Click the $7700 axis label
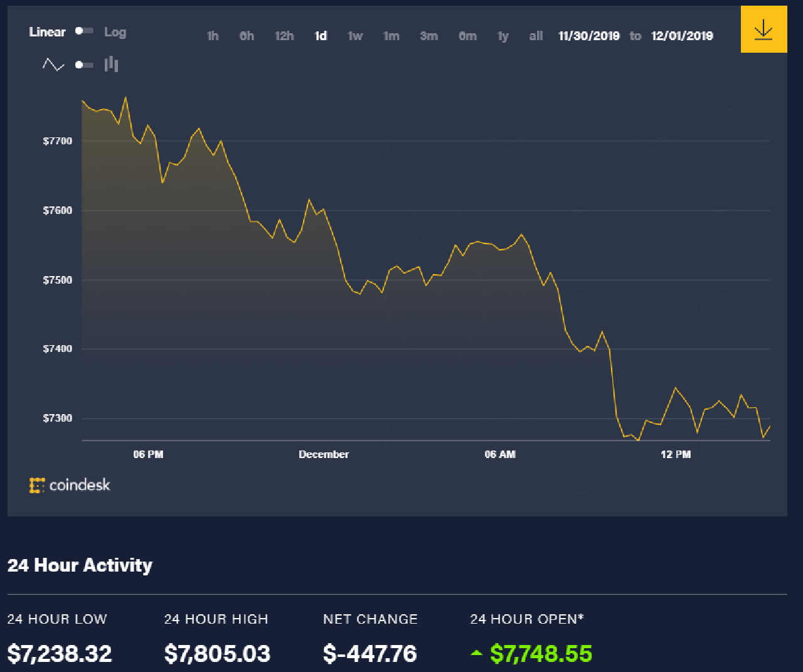This screenshot has width=803, height=672. (58, 141)
